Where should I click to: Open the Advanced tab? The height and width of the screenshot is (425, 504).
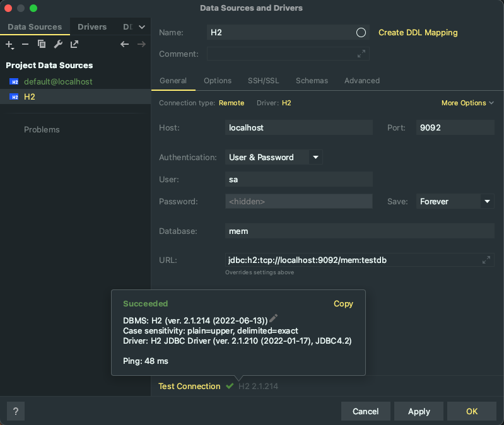click(362, 81)
